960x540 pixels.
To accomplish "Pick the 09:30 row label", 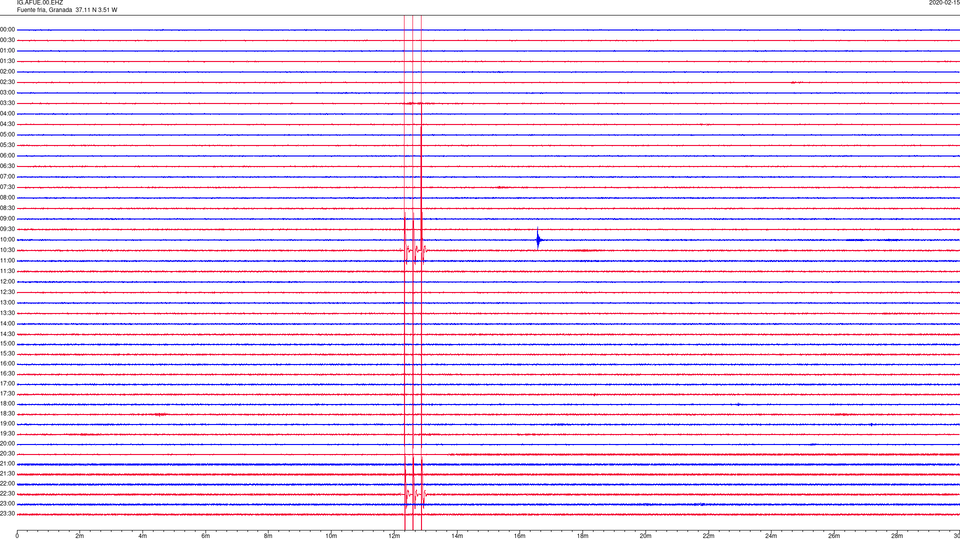I will [x=7, y=229].
